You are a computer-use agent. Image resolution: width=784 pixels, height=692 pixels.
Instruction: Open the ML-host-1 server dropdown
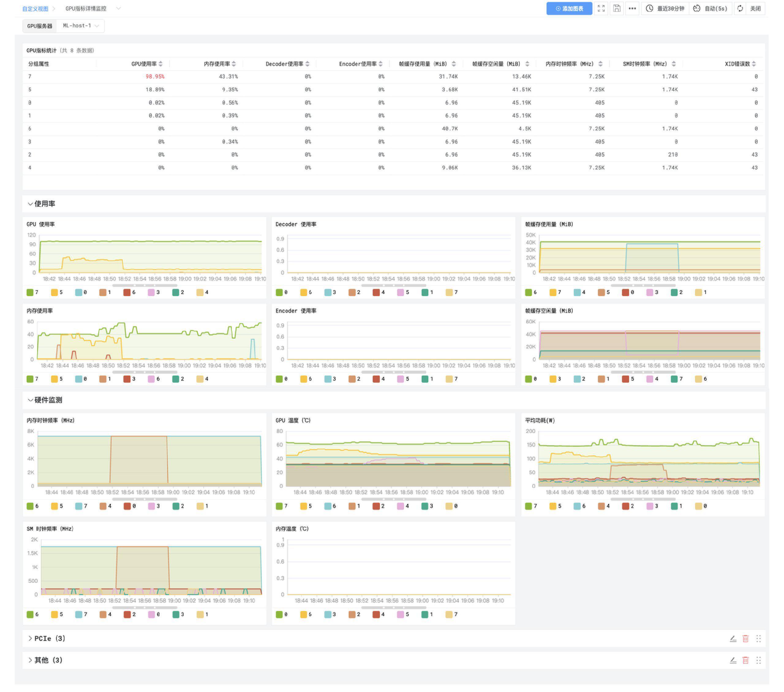[x=81, y=26]
